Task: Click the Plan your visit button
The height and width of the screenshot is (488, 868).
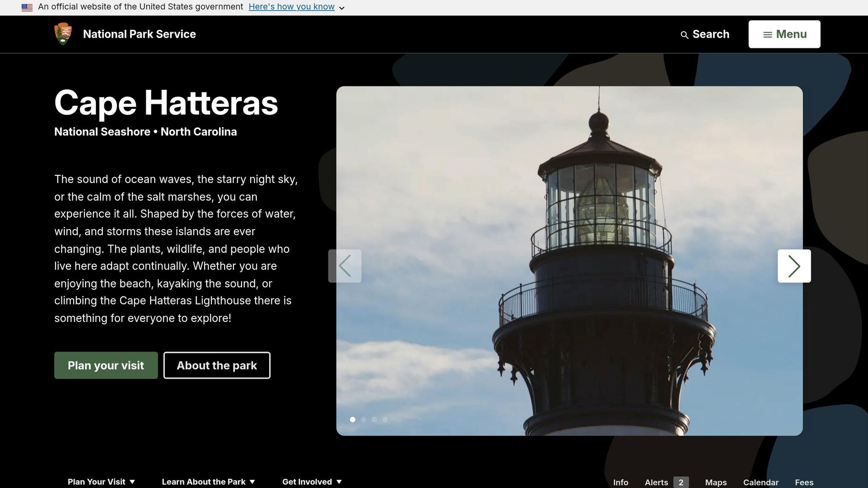Action: 106,365
